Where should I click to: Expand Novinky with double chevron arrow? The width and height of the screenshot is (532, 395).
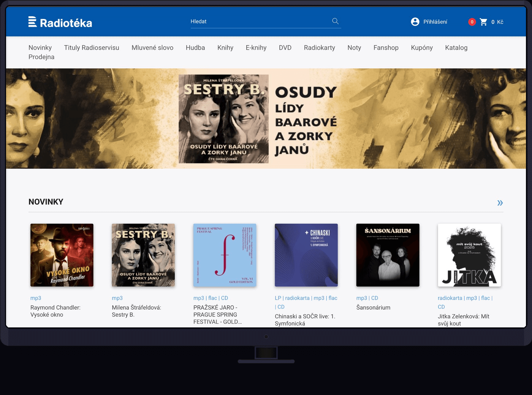(500, 203)
